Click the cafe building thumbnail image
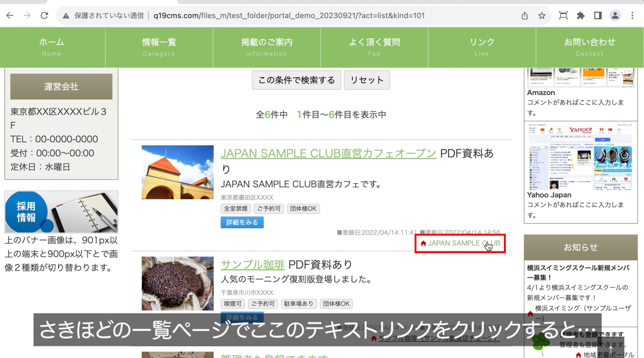The width and height of the screenshot is (644, 358). 178,172
